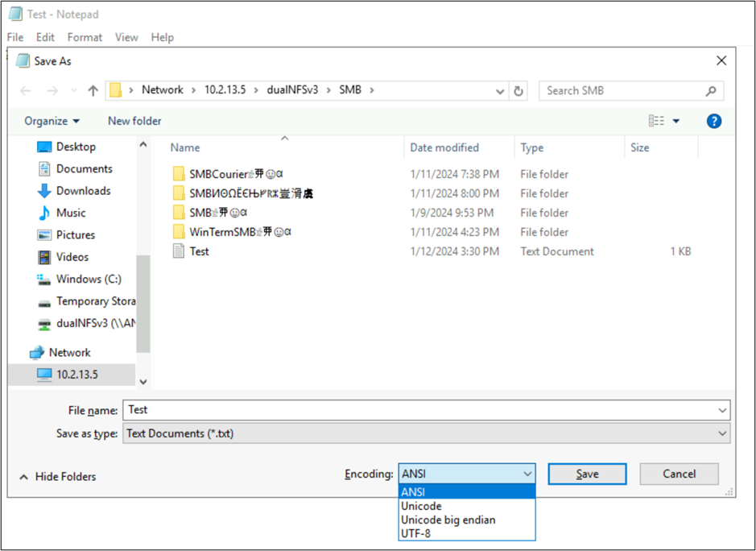Click the Test text document icon
Screen dimensions: 756x551
coord(179,251)
